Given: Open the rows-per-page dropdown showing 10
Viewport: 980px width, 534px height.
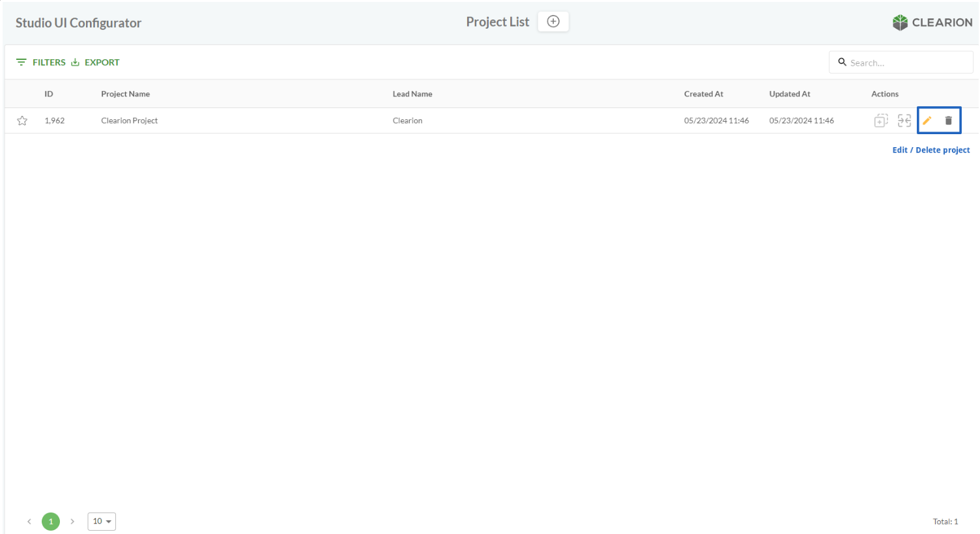Looking at the screenshot, I should click(102, 522).
